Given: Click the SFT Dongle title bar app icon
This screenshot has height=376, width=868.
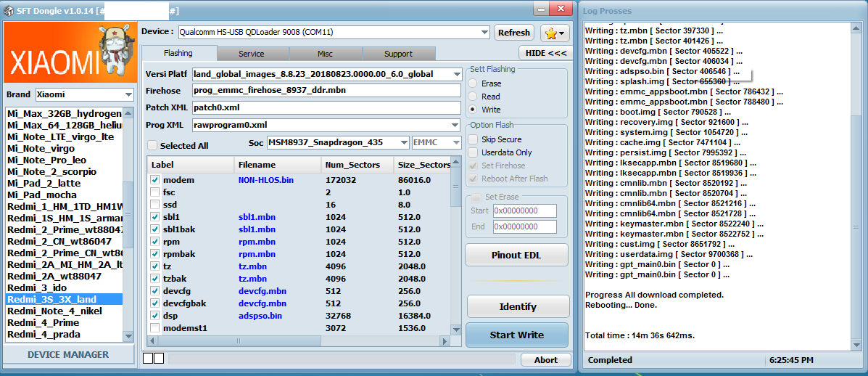Looking at the screenshot, I should coord(9,11).
